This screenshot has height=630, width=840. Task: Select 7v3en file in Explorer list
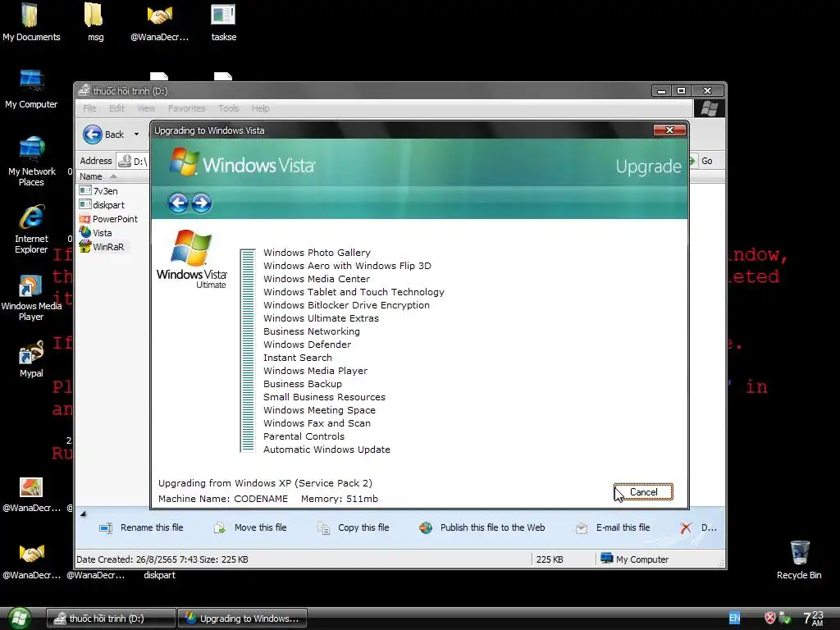99,190
